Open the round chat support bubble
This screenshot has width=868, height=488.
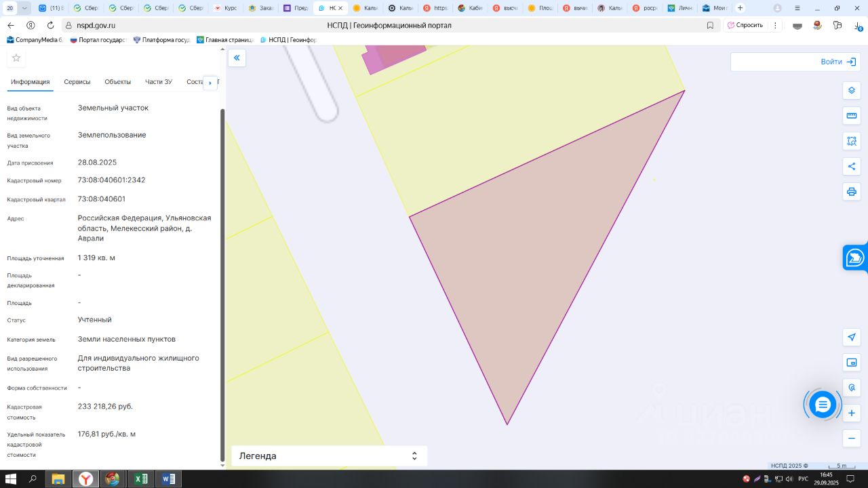(823, 405)
